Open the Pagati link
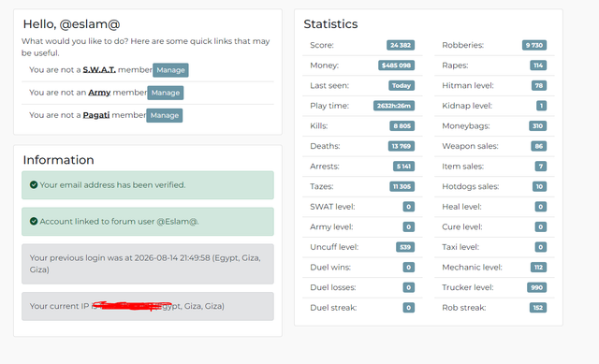This screenshot has height=364, width=599. 96,115
